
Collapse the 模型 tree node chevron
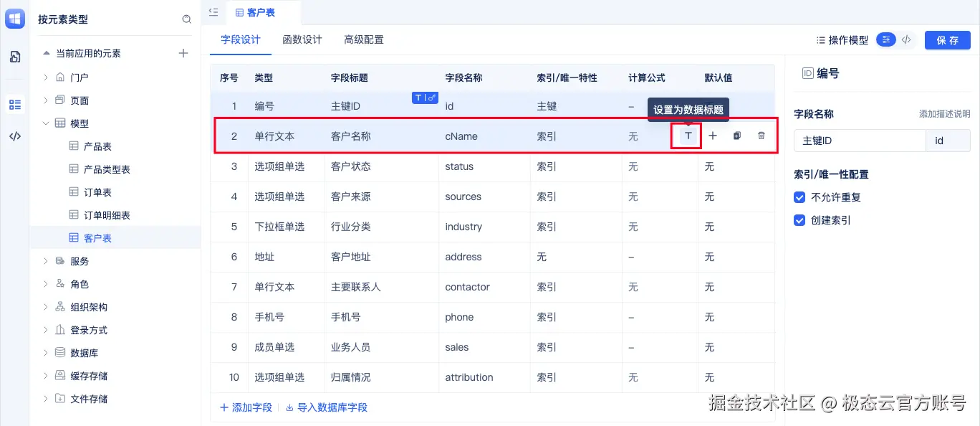[47, 123]
